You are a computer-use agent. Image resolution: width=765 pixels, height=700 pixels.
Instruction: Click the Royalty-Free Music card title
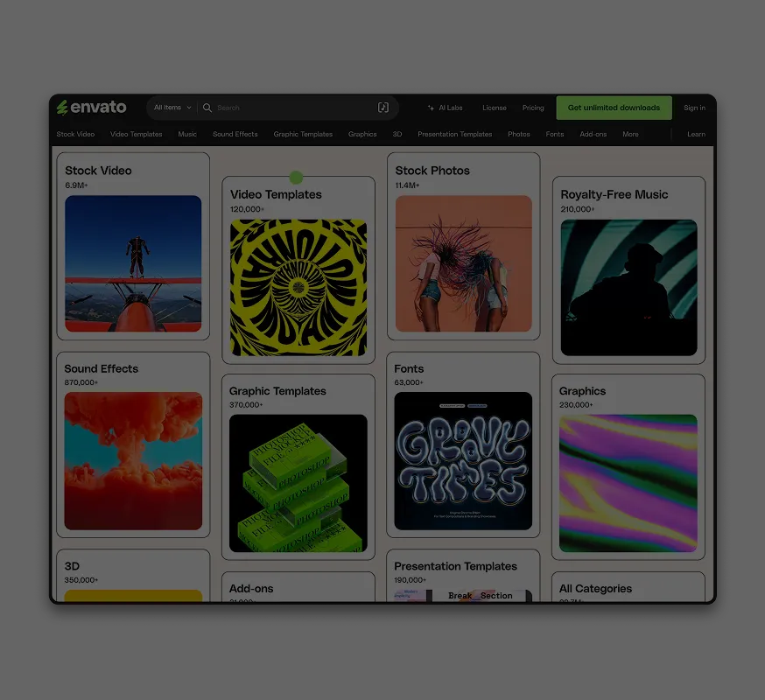pos(614,194)
